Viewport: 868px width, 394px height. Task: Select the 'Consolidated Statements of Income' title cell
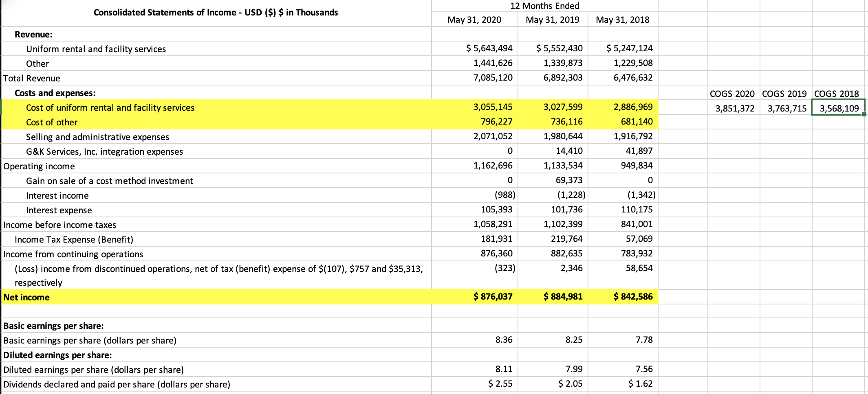[216, 13]
